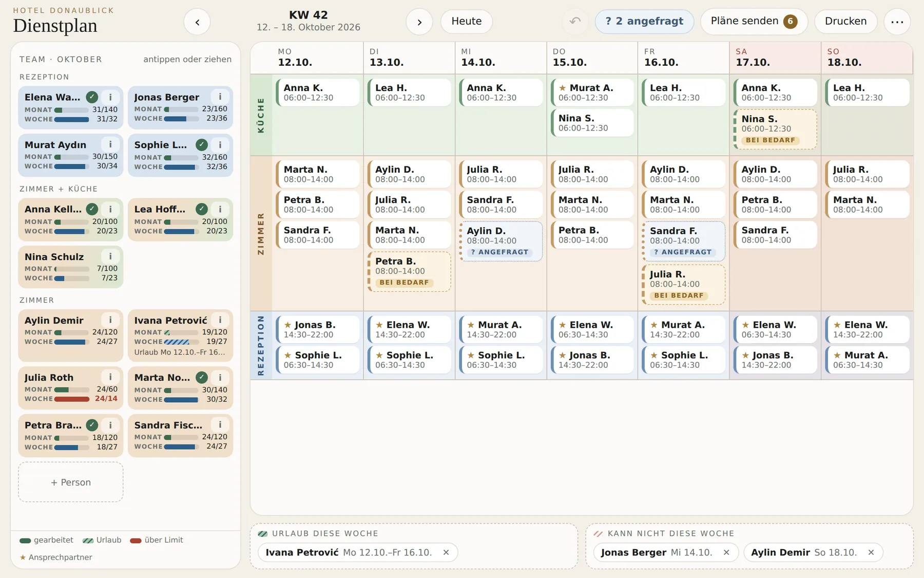Screen dimensions: 924x578
Task: Open info for Lea Hoff... card
Action: pos(220,209)
